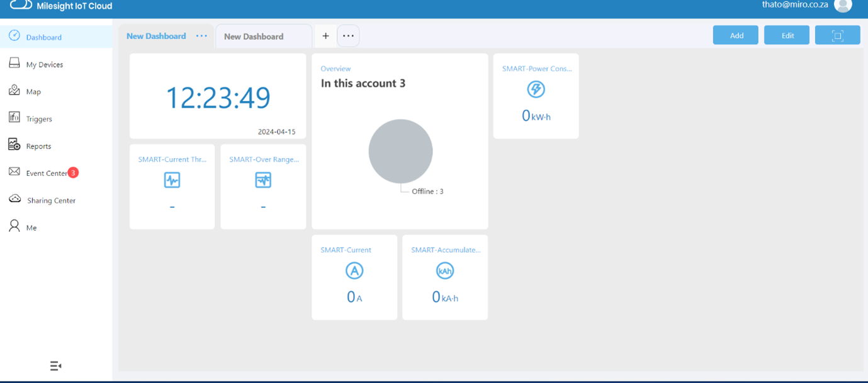Open the user profile avatar
868x383 pixels.
coord(842,6)
